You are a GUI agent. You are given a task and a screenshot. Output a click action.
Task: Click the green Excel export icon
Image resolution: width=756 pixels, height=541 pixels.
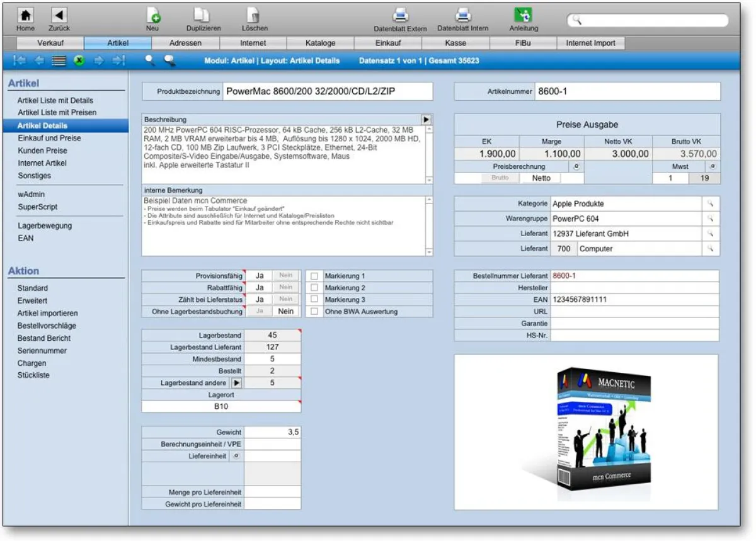click(x=79, y=61)
